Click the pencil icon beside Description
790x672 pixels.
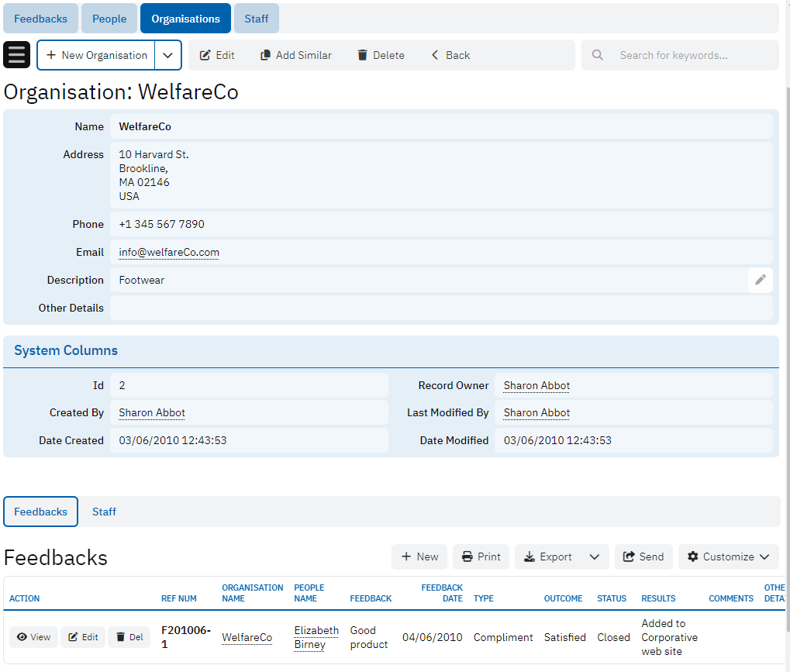click(760, 280)
